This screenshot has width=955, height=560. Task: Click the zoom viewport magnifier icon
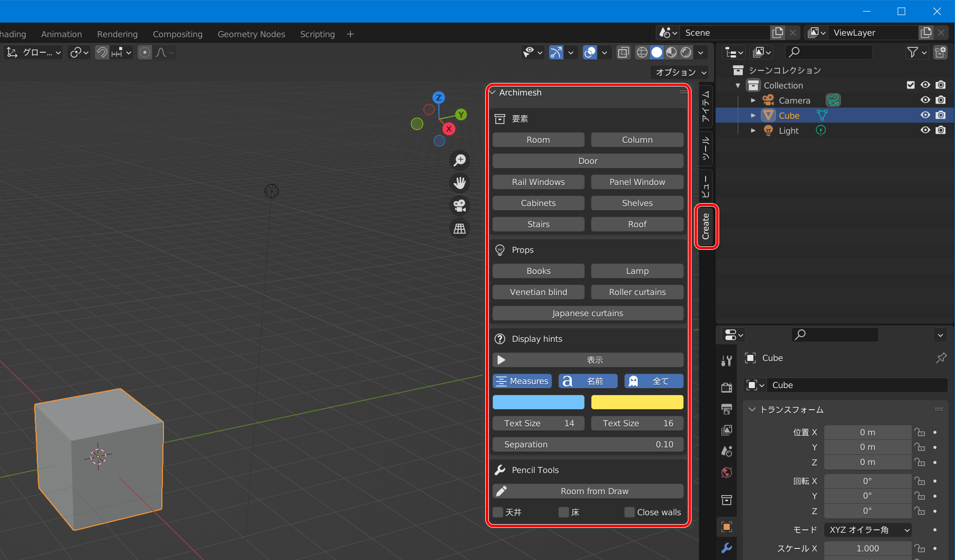460,160
